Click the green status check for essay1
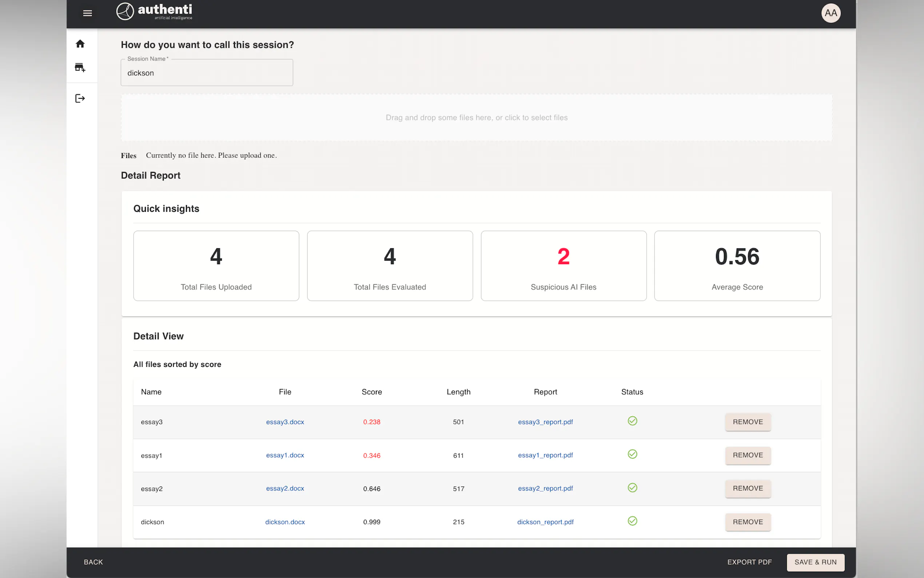Viewport: 924px width, 578px height. click(x=632, y=454)
